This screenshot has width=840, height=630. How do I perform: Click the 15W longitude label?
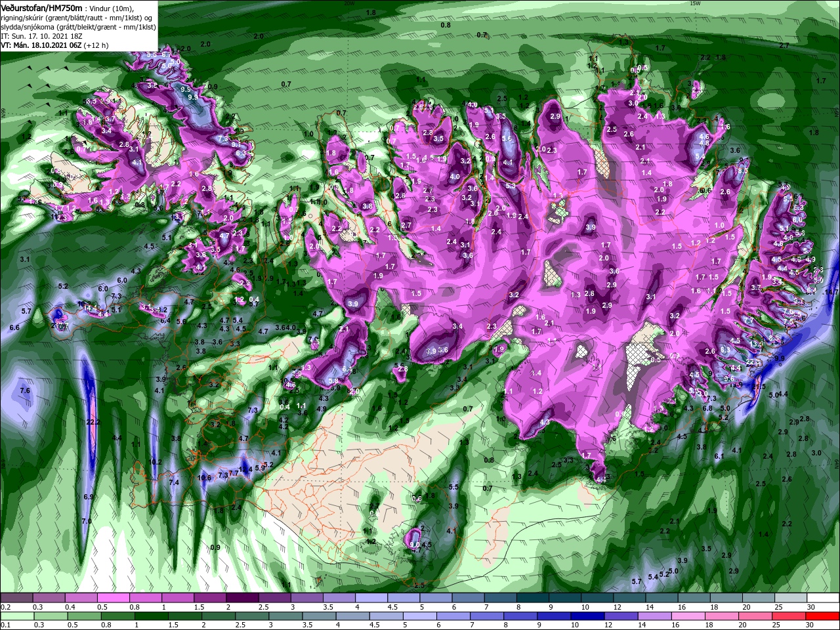point(696,3)
